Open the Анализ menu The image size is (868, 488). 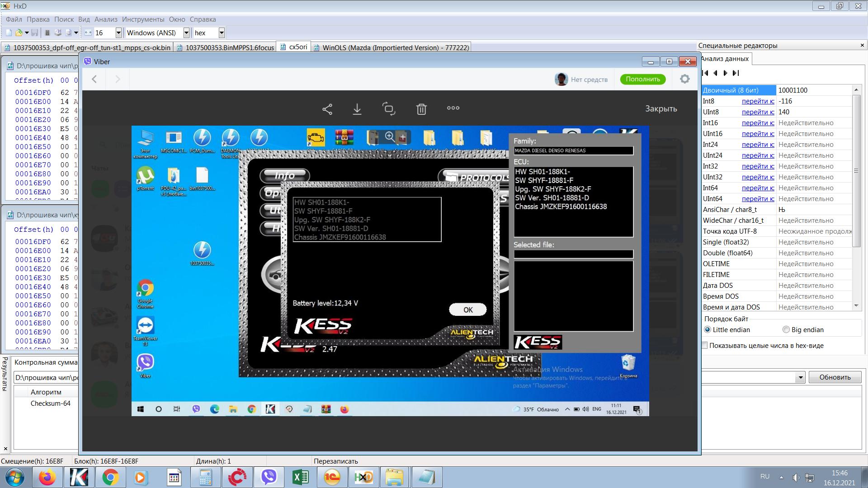point(106,19)
